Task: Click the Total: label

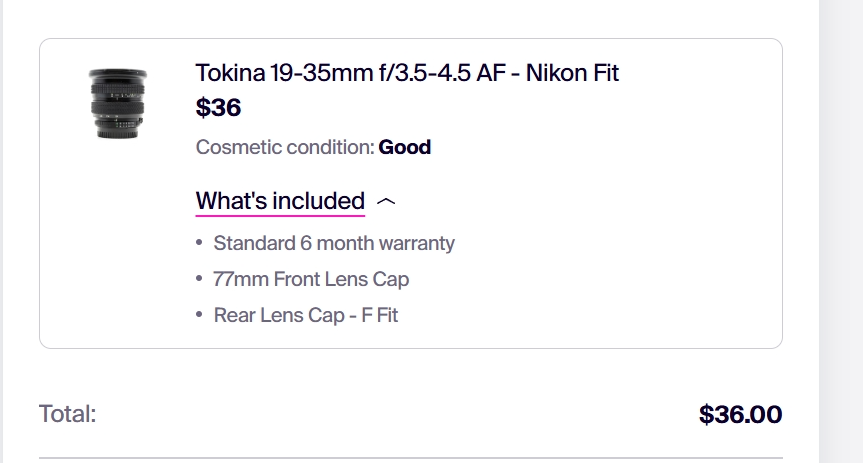Action: coord(67,414)
